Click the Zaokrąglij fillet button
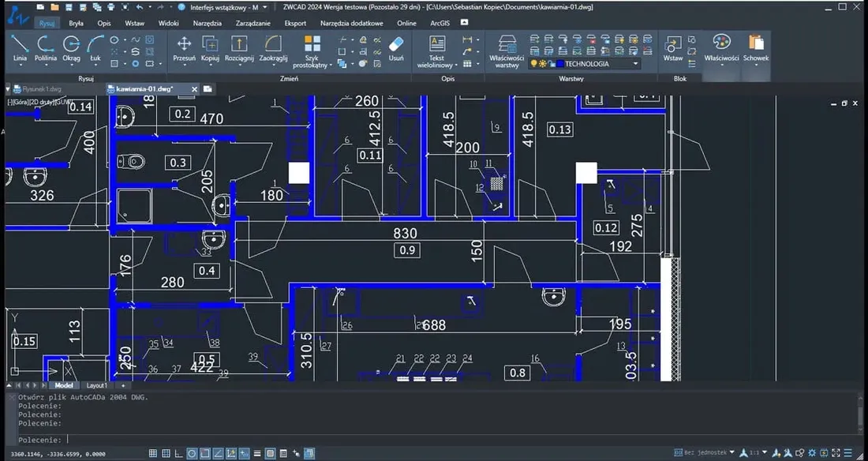 pyautogui.click(x=272, y=49)
